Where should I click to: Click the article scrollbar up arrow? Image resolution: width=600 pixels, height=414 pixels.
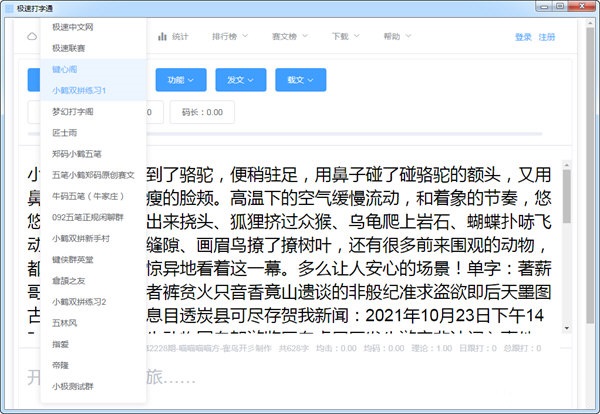[567, 165]
